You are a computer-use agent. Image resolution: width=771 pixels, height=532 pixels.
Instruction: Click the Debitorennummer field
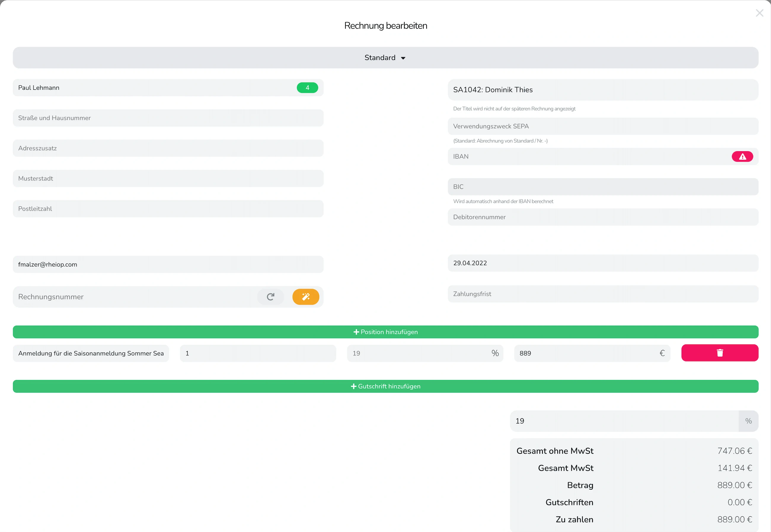click(602, 217)
